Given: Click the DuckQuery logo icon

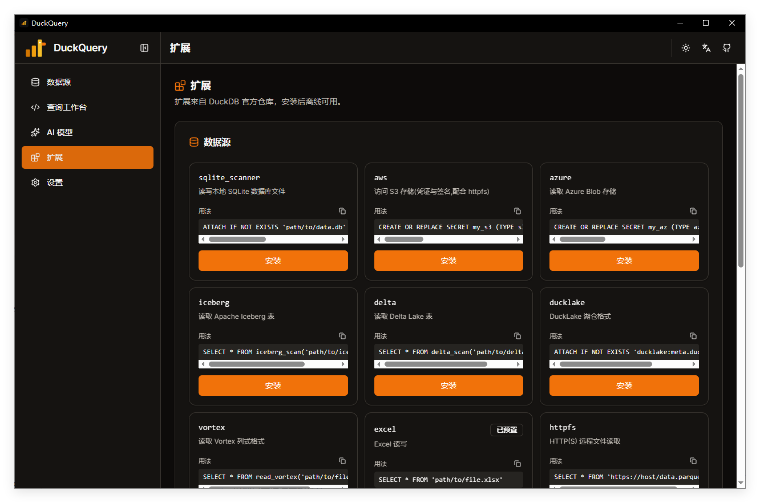Looking at the screenshot, I should 35,48.
